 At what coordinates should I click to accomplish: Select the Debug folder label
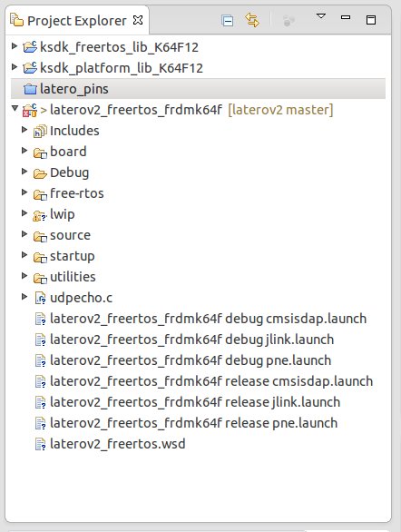(70, 172)
